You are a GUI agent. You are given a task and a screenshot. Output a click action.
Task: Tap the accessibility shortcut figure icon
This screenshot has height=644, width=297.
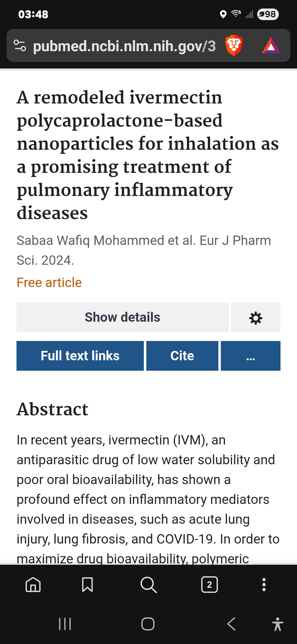coord(277,624)
